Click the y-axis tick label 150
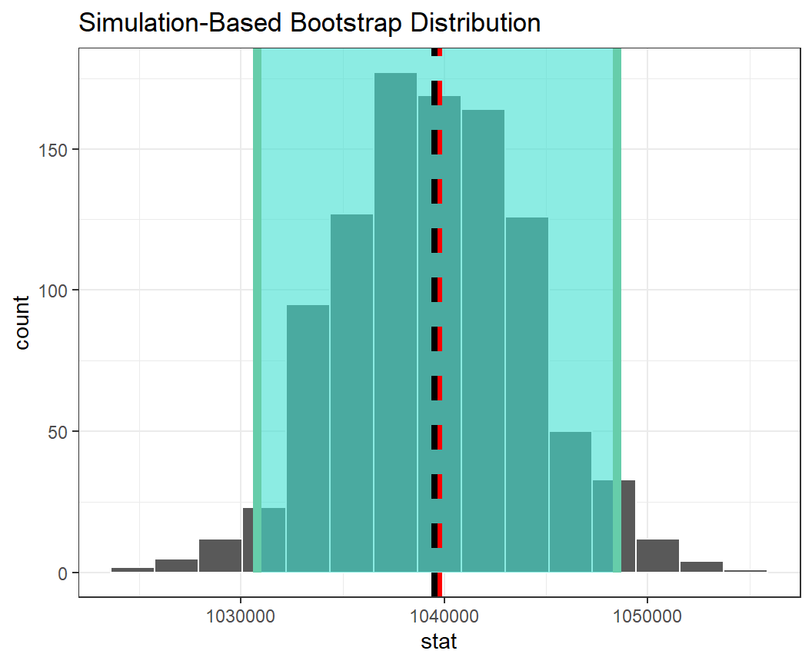The height and width of the screenshot is (664, 812). click(x=58, y=149)
